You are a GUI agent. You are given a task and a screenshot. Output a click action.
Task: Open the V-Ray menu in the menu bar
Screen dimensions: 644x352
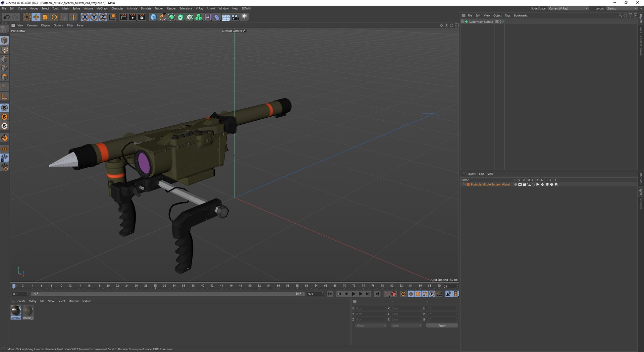point(199,8)
